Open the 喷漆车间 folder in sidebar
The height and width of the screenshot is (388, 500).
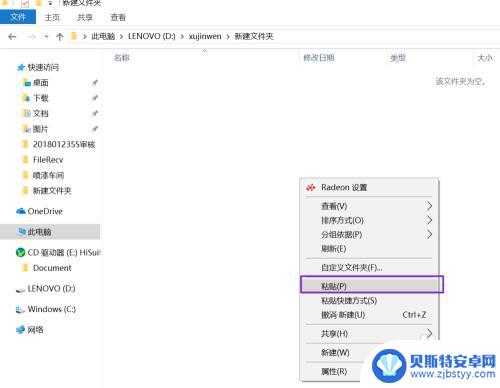click(x=48, y=175)
